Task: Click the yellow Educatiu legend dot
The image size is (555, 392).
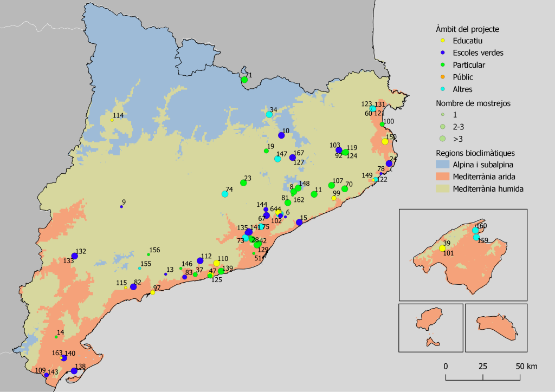Action: tap(443, 41)
